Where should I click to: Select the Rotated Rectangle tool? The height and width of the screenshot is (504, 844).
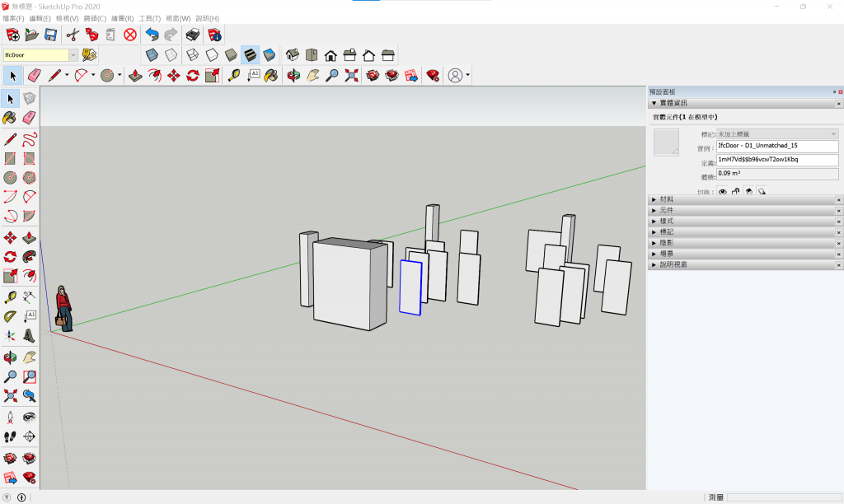pos(29,158)
